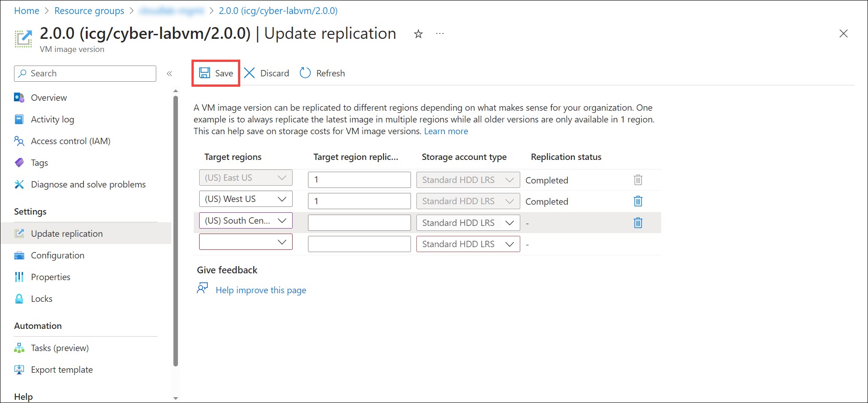868x403 pixels.
Task: Follow the Learn more link
Action: [x=446, y=131]
